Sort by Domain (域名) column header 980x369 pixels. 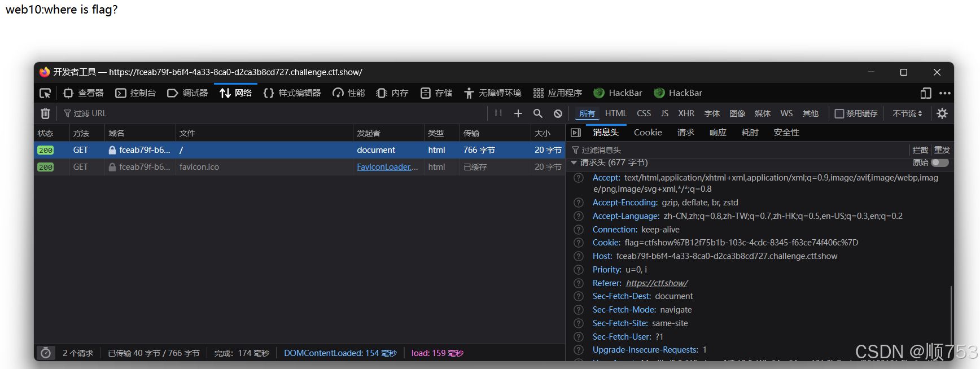140,133
